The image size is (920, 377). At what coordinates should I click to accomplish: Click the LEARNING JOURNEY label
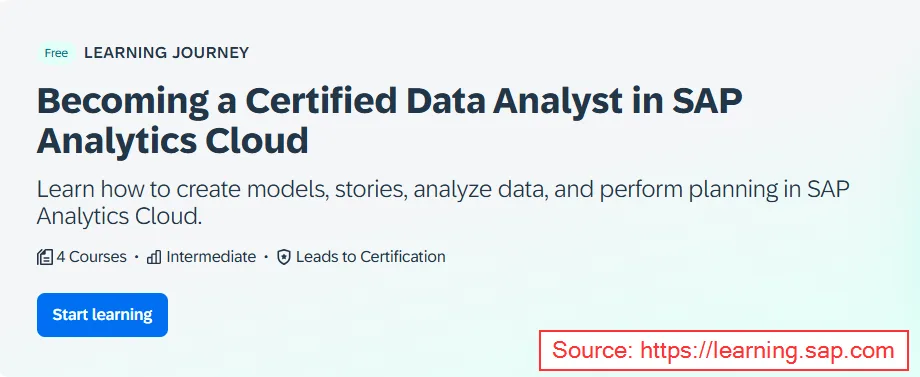[167, 53]
